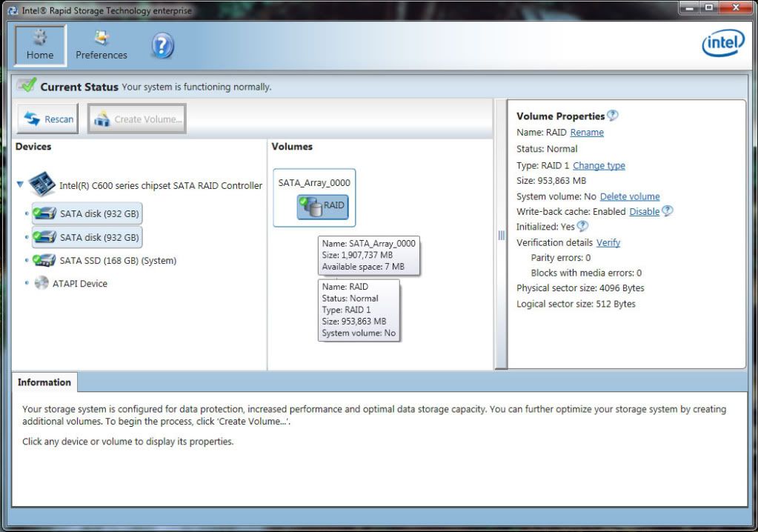Image resolution: width=758 pixels, height=532 pixels.
Task: Select the Information tab
Action: click(44, 382)
